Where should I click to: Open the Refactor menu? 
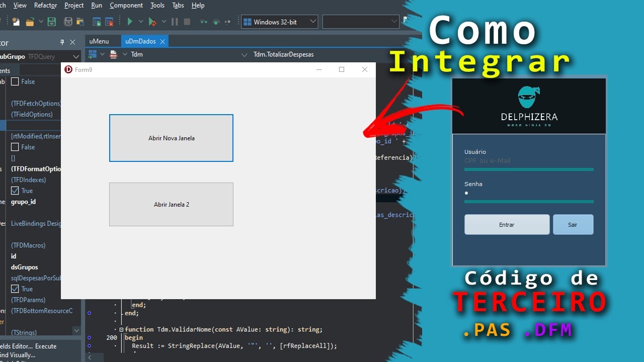tap(45, 5)
